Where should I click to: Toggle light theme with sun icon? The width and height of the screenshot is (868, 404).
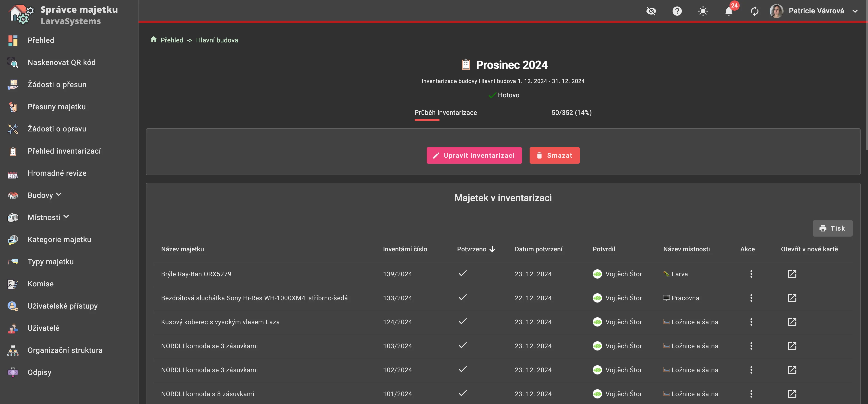pos(703,12)
